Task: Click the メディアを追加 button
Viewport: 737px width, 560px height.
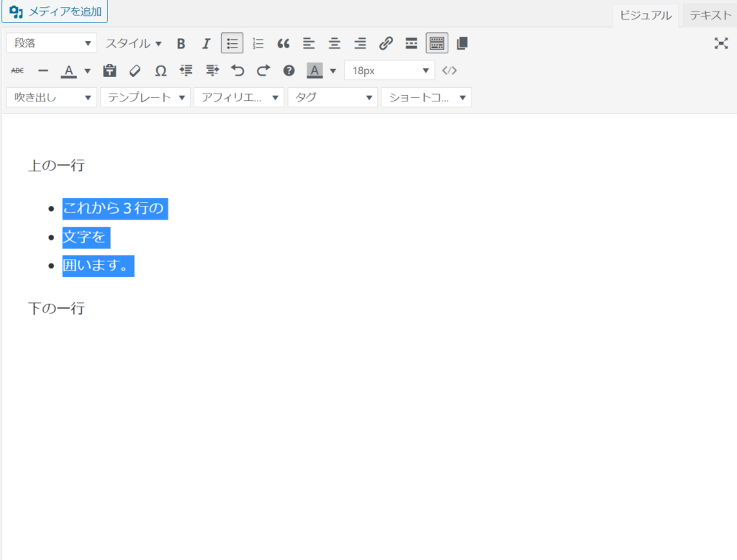Action: point(55,12)
